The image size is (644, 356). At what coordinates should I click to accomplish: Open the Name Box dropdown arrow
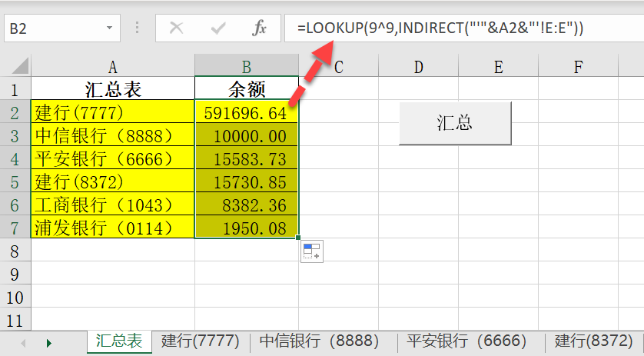tap(109, 28)
